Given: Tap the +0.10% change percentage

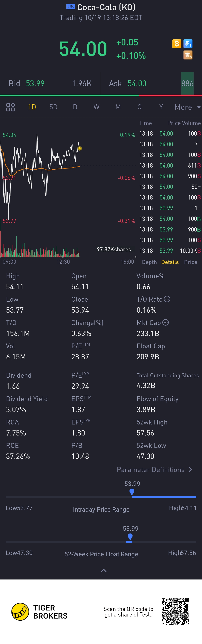Looking at the screenshot, I should tap(131, 56).
